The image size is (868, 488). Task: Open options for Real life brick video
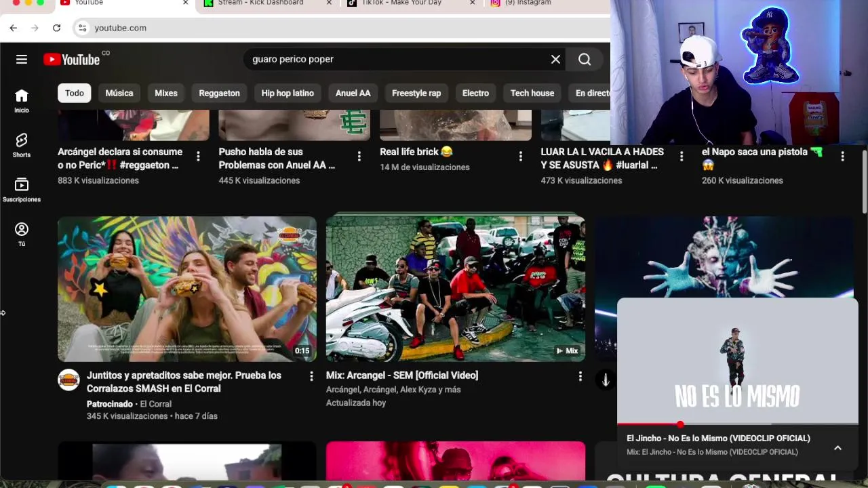[x=520, y=157]
